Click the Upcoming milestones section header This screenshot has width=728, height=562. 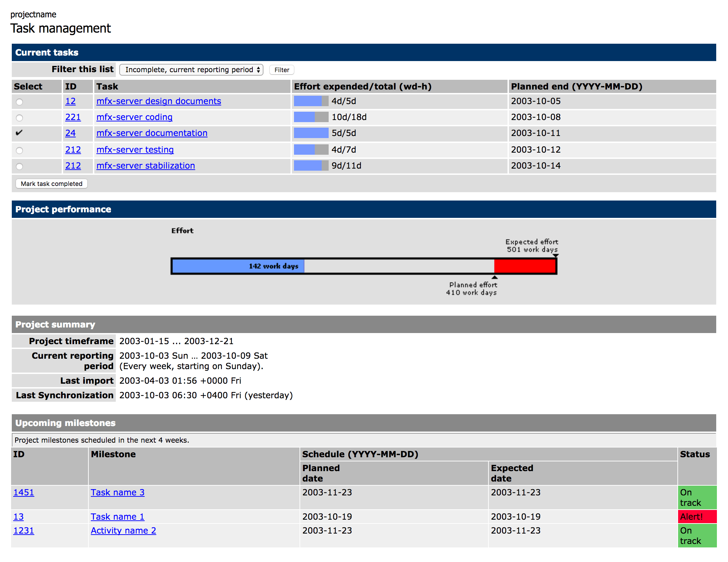click(364, 423)
